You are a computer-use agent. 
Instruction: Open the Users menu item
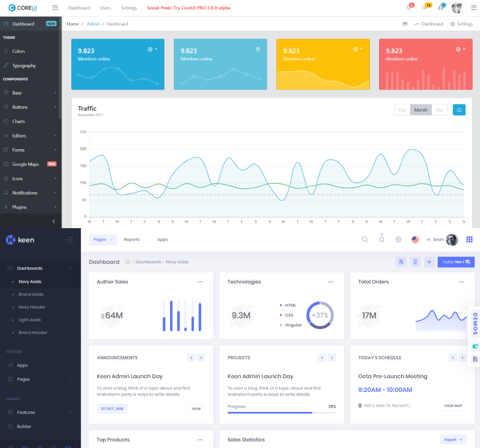(x=105, y=8)
